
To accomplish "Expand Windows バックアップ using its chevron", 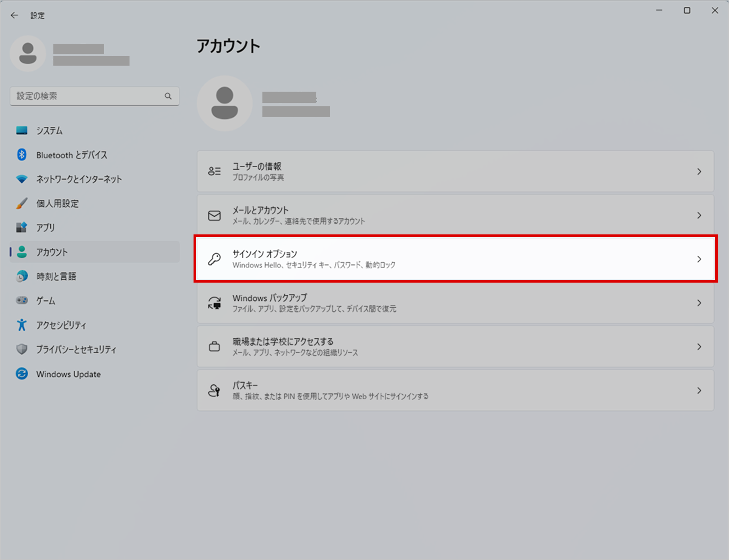I will click(x=699, y=303).
